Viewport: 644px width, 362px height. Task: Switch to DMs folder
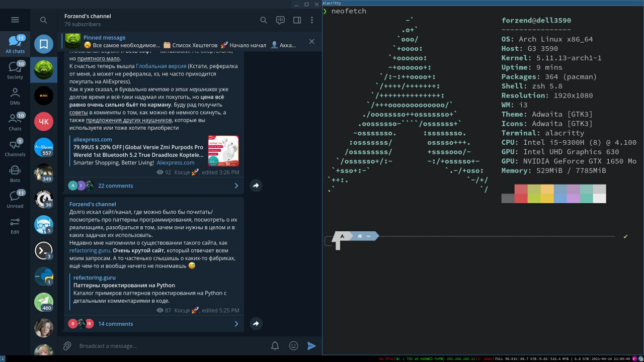click(15, 96)
